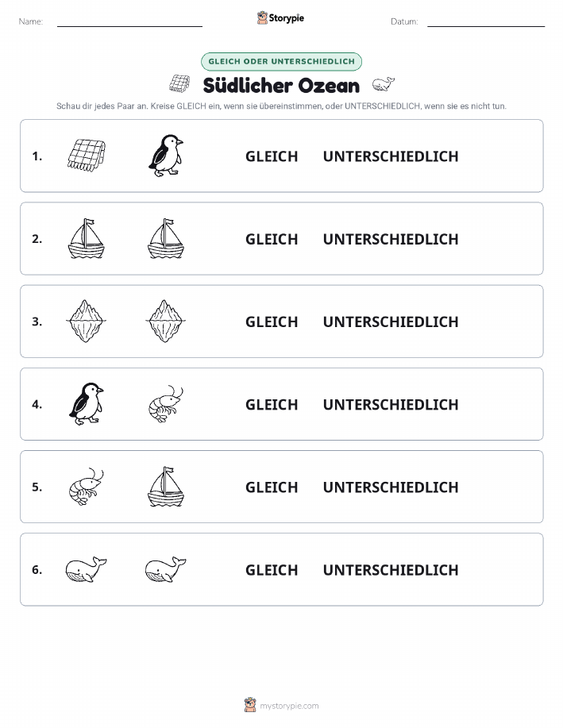Click the right iceberg in row 3
The width and height of the screenshot is (563, 728).
click(166, 322)
